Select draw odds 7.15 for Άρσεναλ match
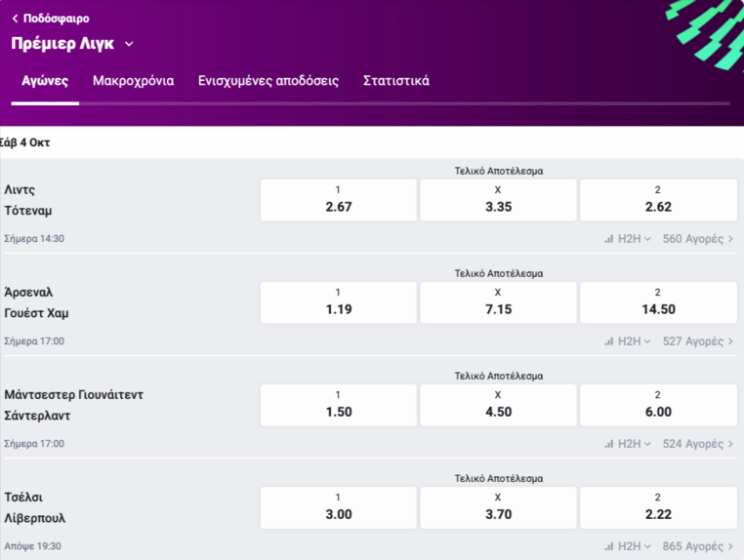The image size is (744, 560). (498, 302)
